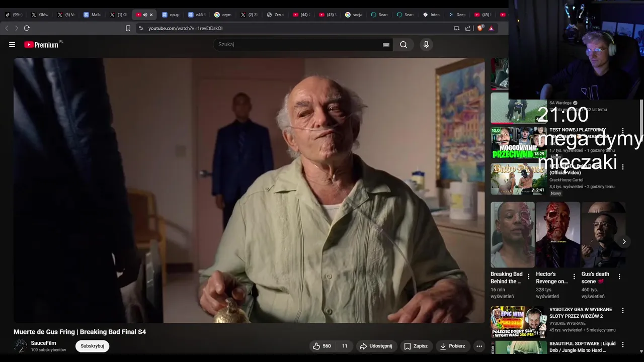The height and width of the screenshot is (362, 644).
Task: Open options menu for TEST NOWEJ PLATFORMY video
Action: pyautogui.click(x=623, y=131)
